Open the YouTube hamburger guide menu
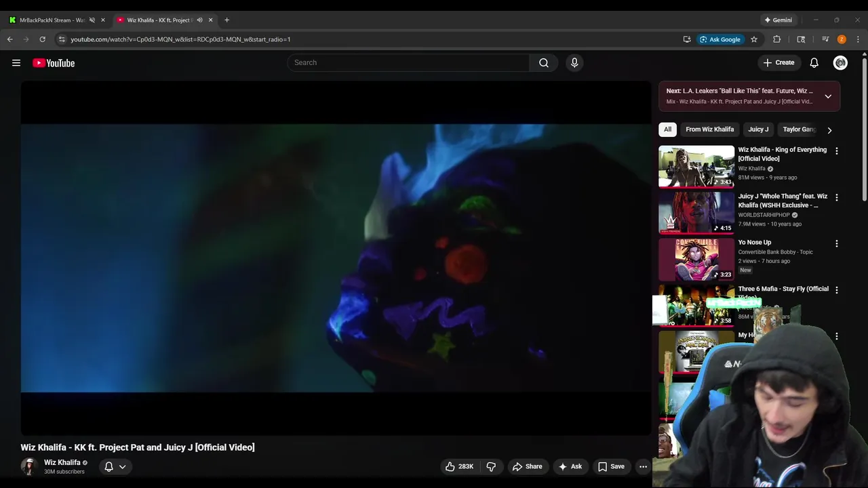This screenshot has height=488, width=868. point(16,63)
